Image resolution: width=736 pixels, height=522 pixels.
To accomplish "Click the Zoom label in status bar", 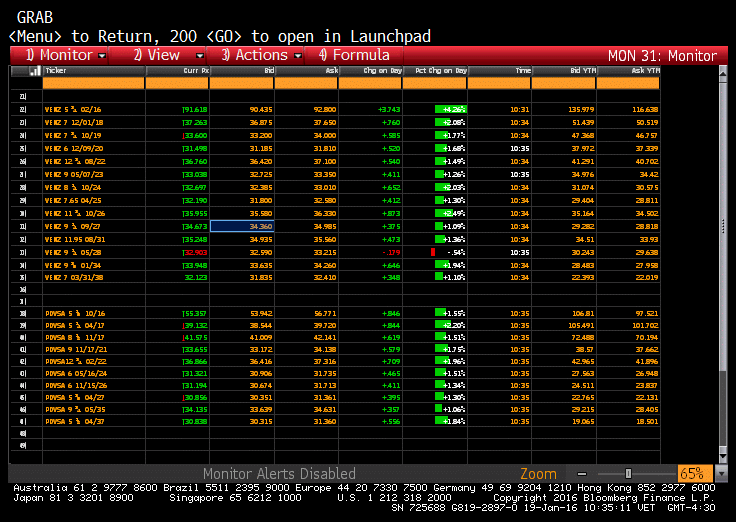I will pos(538,474).
